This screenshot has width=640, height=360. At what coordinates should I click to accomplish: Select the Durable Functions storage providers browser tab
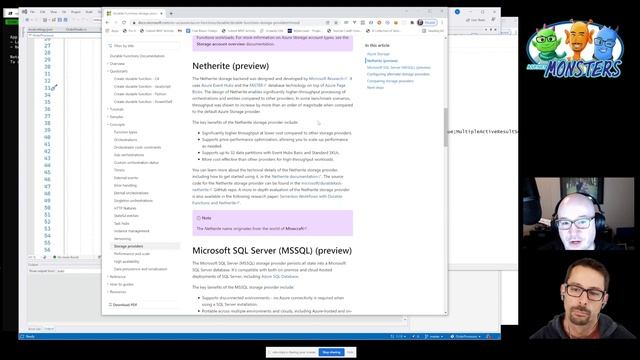click(x=135, y=13)
